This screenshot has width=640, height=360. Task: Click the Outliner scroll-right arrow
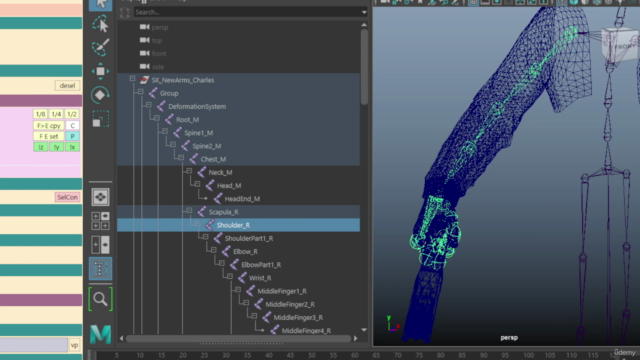[x=356, y=338]
